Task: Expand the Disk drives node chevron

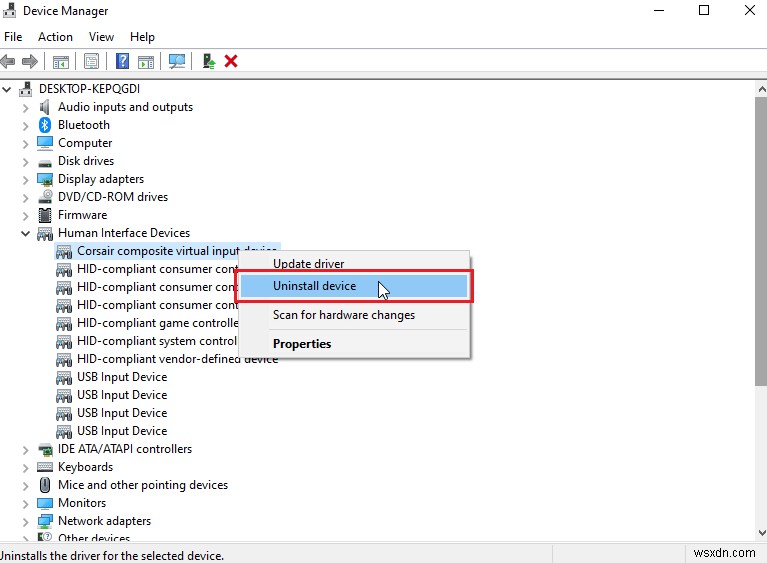Action: pos(25,162)
